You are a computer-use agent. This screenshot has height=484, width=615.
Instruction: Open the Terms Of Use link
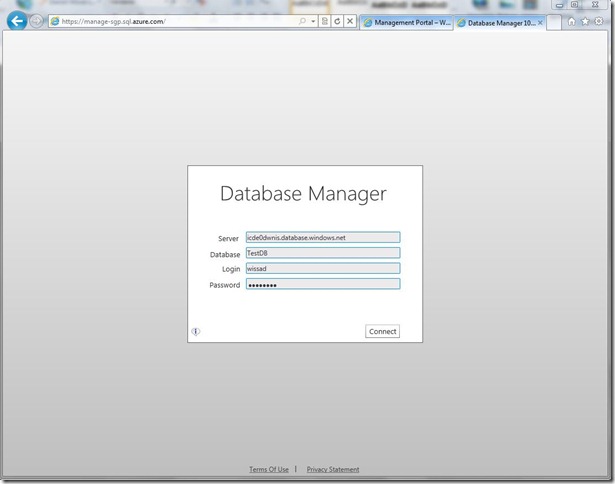[x=269, y=469]
